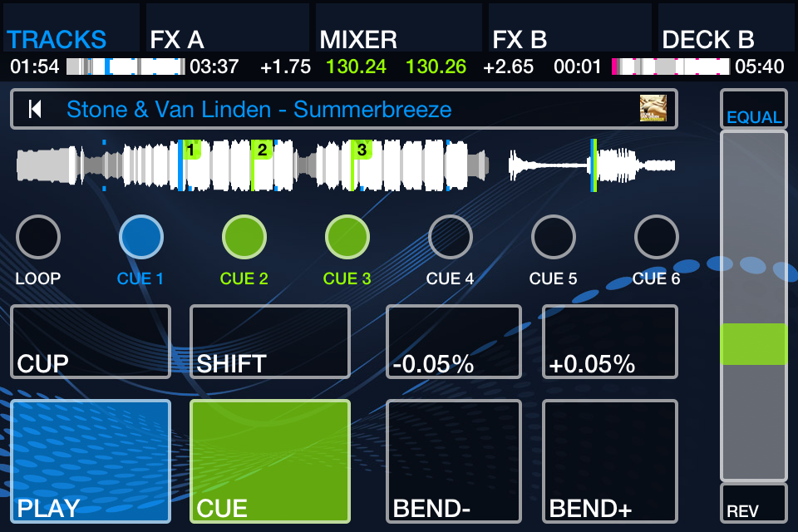Click the skip-to-start icon beside track title
798x532 pixels.
pyautogui.click(x=35, y=109)
